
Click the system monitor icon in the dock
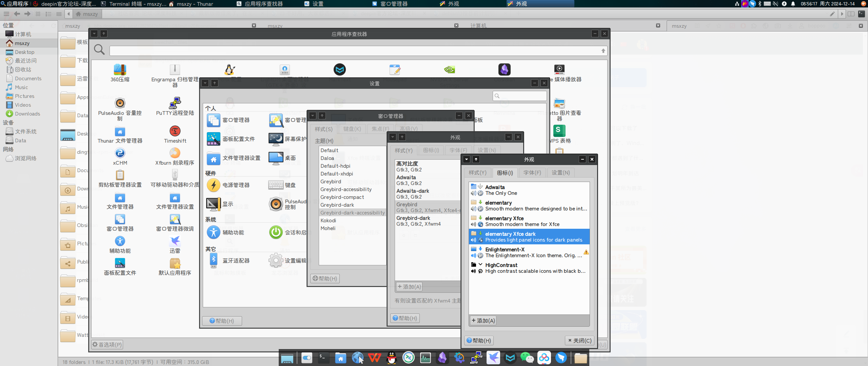425,358
